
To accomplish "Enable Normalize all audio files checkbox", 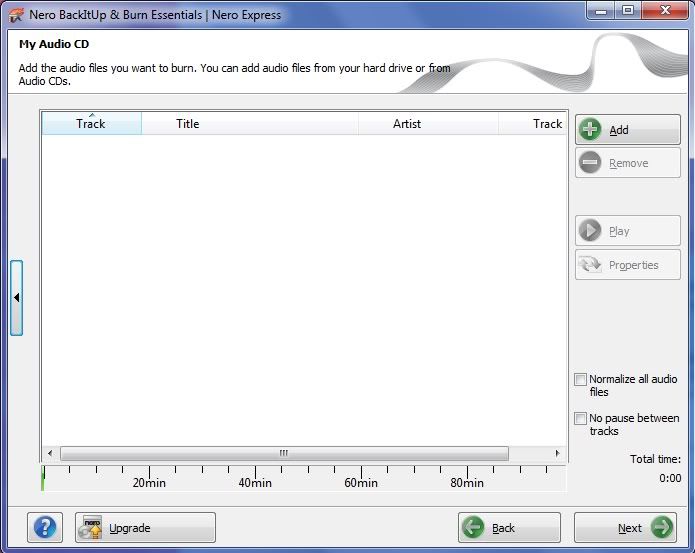I will click(580, 379).
